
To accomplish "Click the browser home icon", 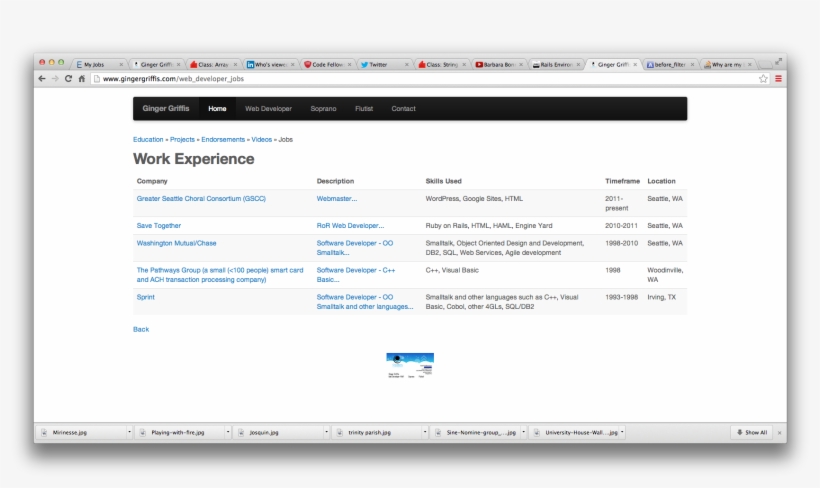I will 82,78.
